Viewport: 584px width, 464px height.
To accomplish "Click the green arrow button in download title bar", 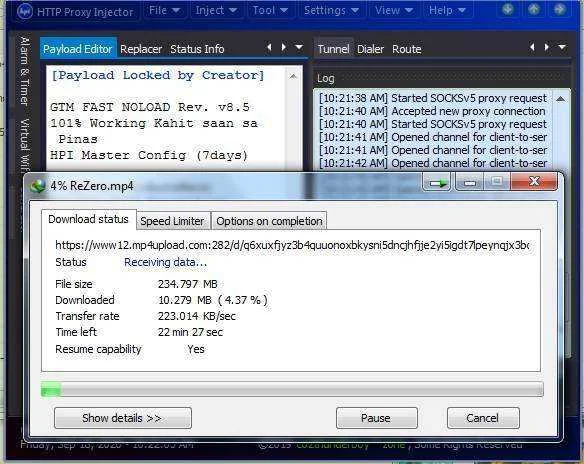I will click(x=437, y=182).
